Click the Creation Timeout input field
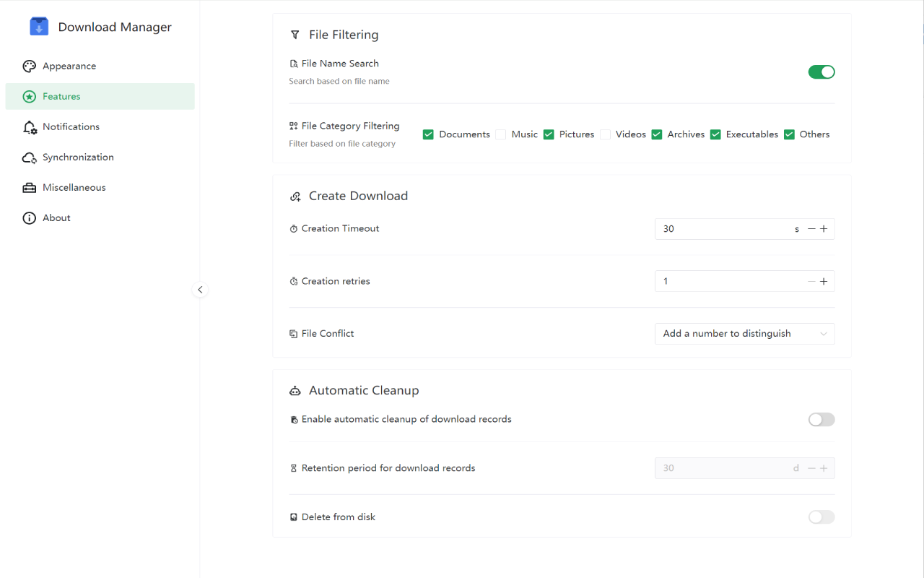 [x=722, y=229]
